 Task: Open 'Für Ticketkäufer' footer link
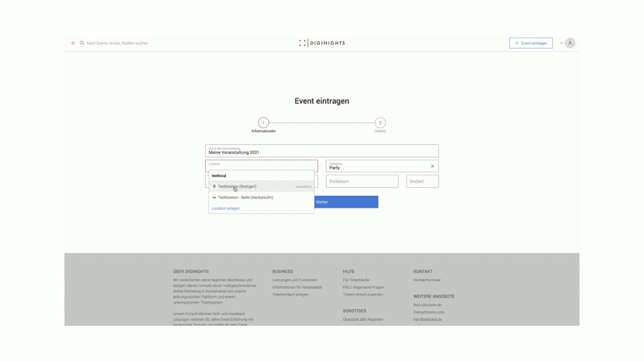point(356,280)
